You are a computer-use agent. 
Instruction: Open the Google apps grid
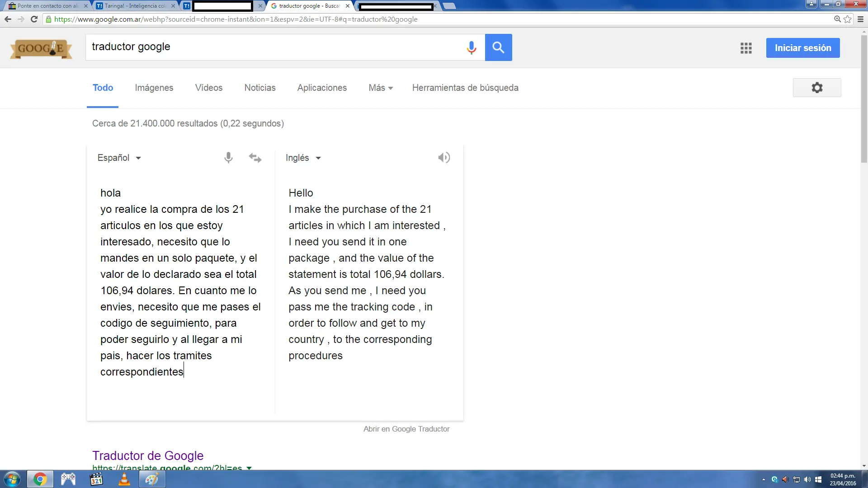[746, 48]
